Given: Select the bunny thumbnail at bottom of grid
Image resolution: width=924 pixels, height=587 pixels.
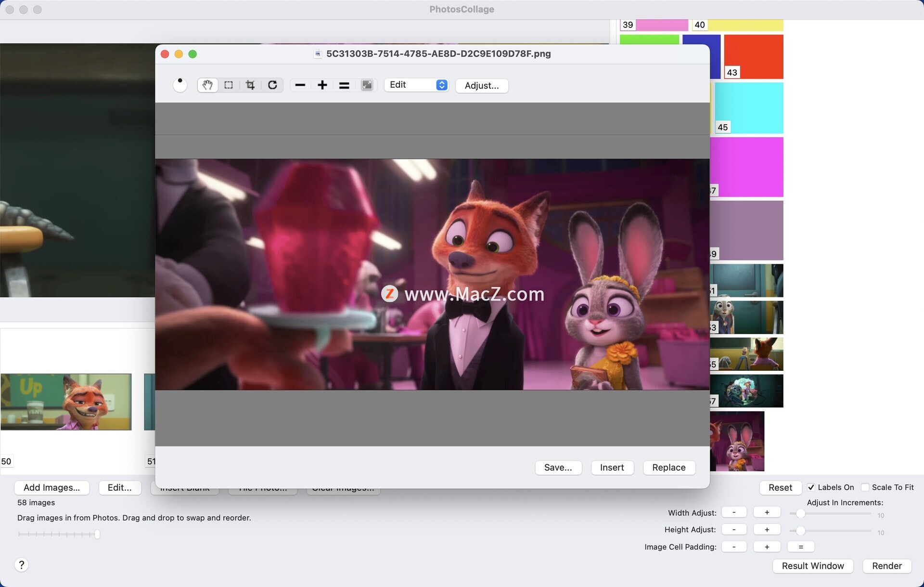Looking at the screenshot, I should 737,441.
